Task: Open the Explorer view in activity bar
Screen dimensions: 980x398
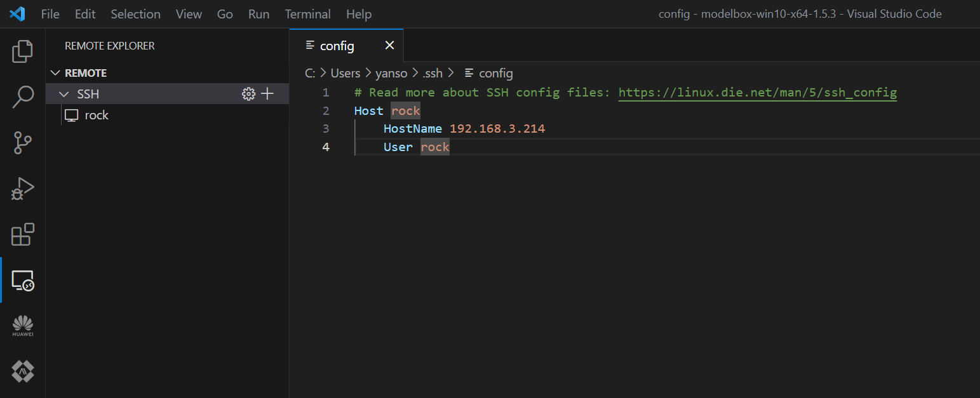Action: [23, 51]
